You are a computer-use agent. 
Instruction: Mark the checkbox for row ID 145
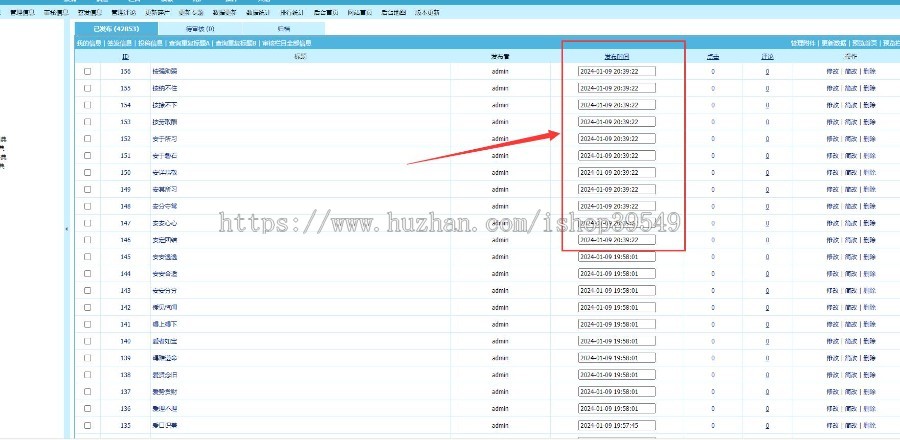click(87, 256)
